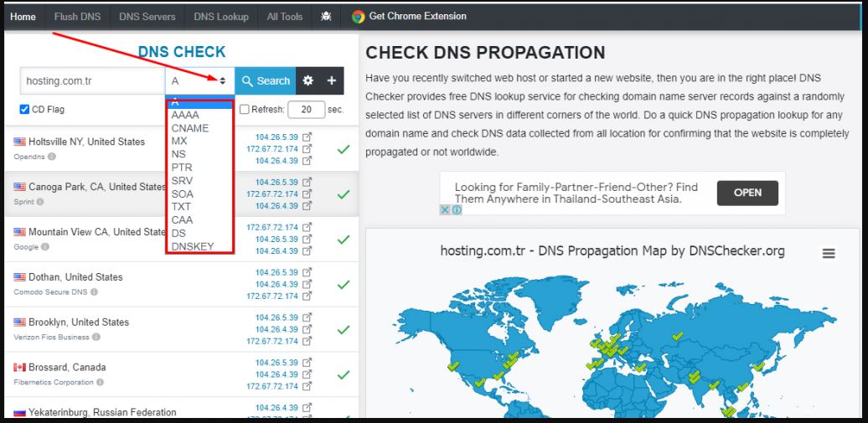868x423 pixels.
Task: Choose TXT record type option
Action: pos(182,206)
